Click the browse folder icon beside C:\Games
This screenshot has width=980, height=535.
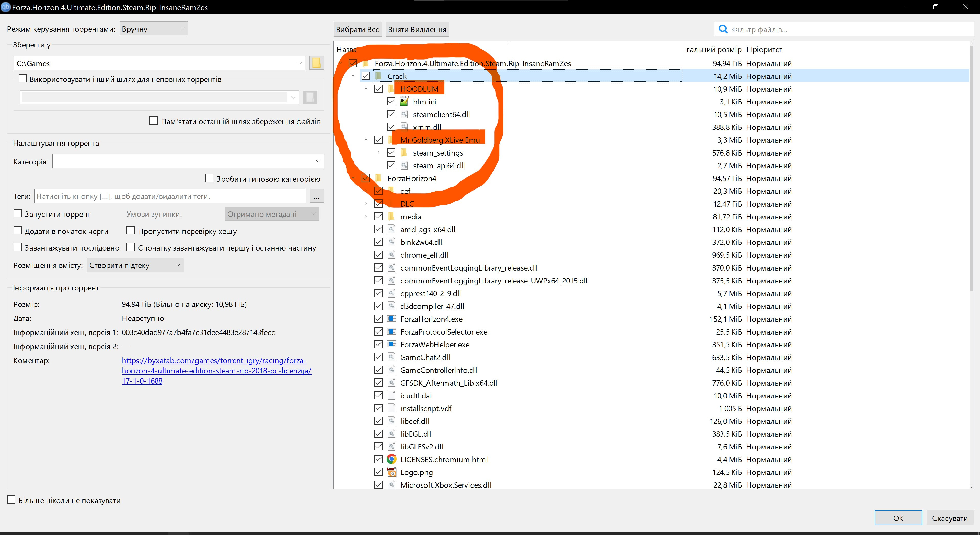[316, 63]
